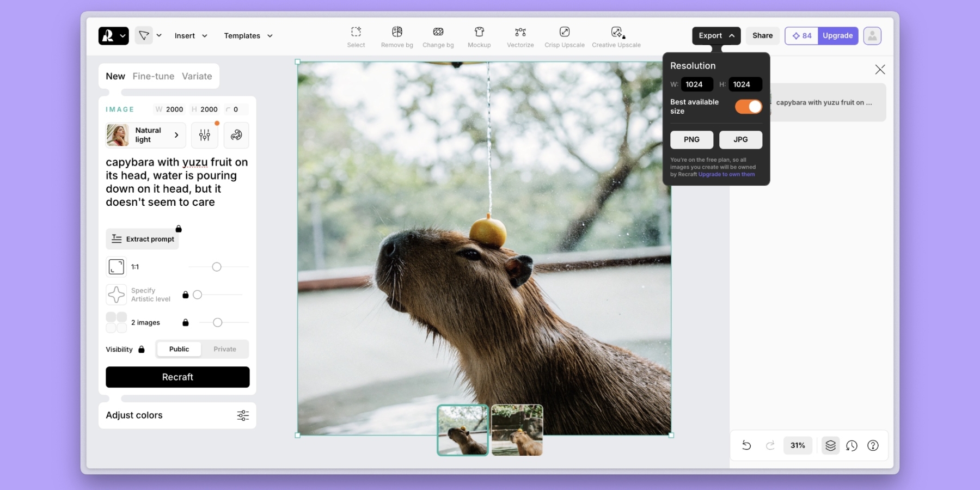The width and height of the screenshot is (980, 490).
Task: Click the aspect ratio 1:1 slider handle
Action: 217,267
